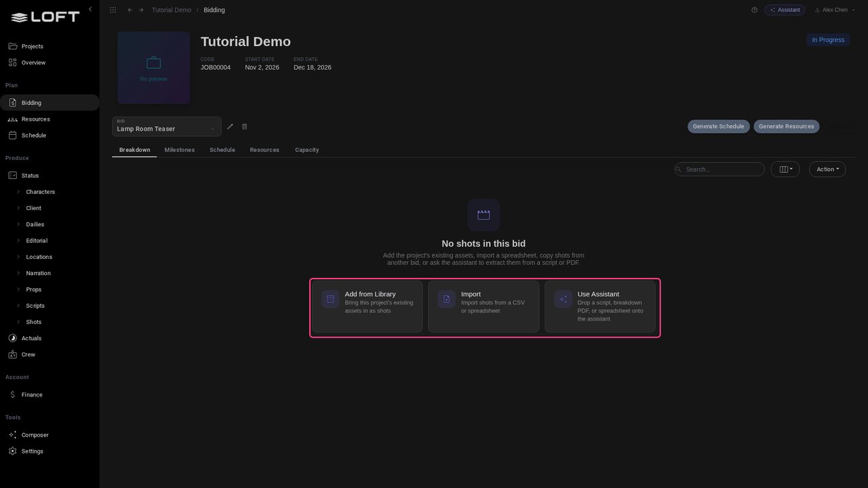Edit the bid name with the pencil icon
The width and height of the screenshot is (868, 488).
230,127
